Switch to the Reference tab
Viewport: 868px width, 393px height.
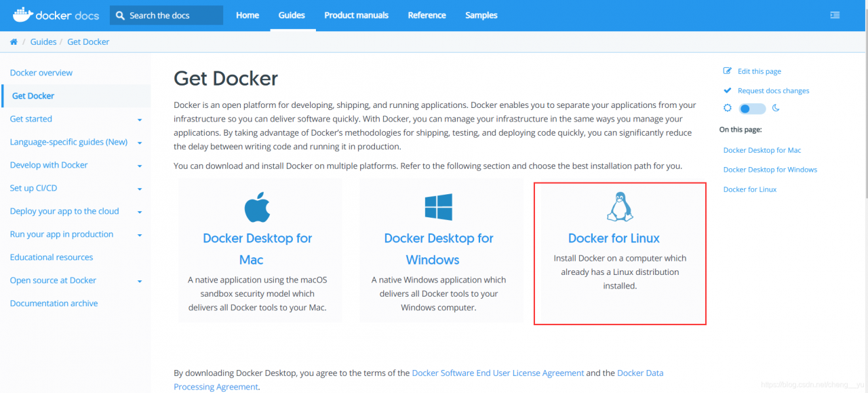coord(427,15)
